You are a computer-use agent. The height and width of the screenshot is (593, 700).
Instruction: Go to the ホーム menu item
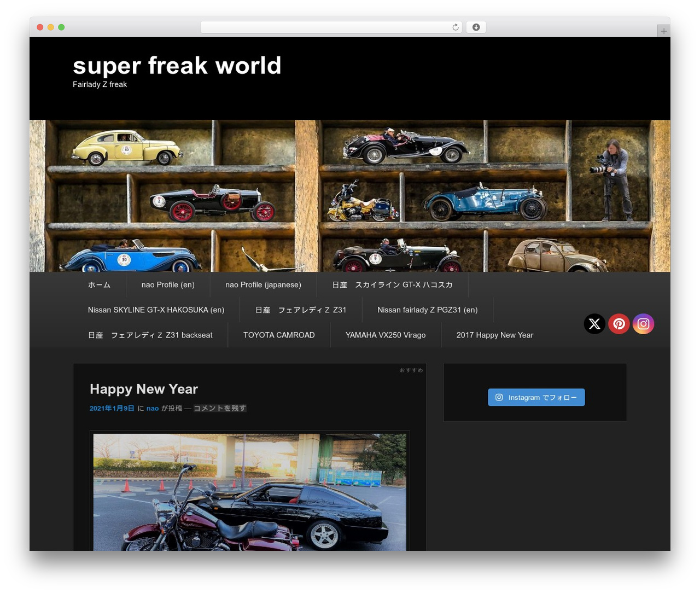(x=100, y=284)
